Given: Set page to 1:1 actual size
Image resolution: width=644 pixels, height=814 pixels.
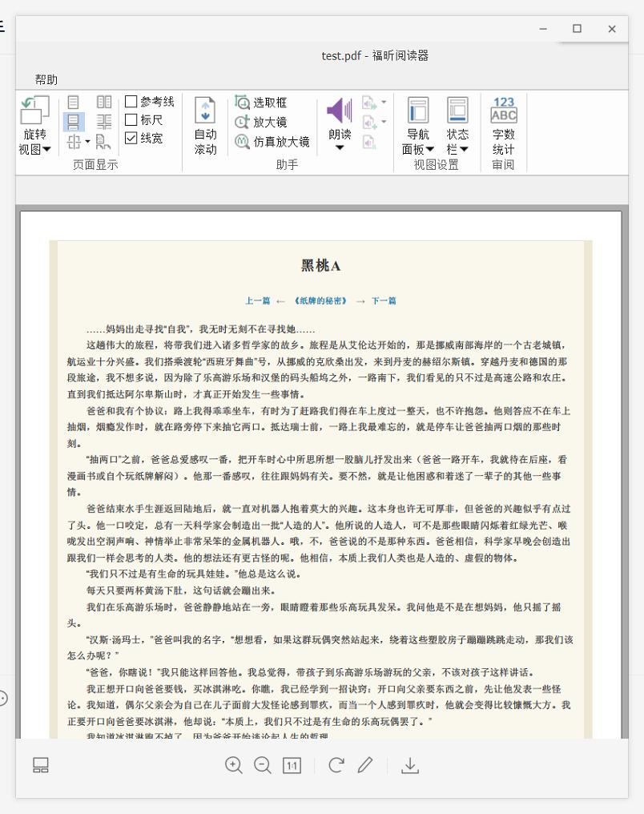Looking at the screenshot, I should [x=292, y=765].
